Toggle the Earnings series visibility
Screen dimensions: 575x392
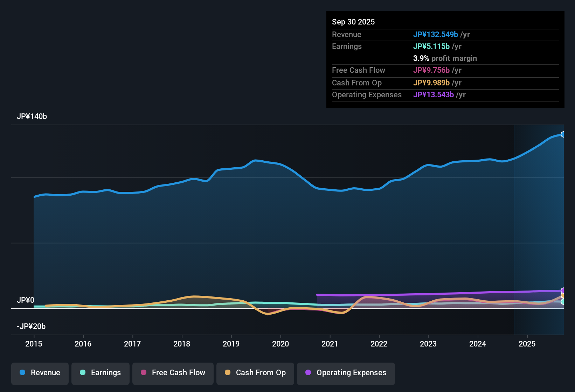[x=101, y=373]
